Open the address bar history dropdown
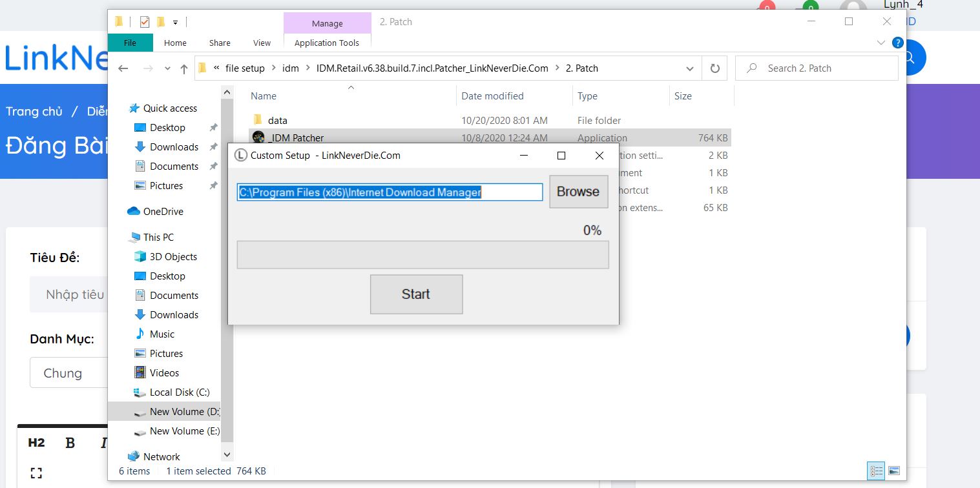 690,68
